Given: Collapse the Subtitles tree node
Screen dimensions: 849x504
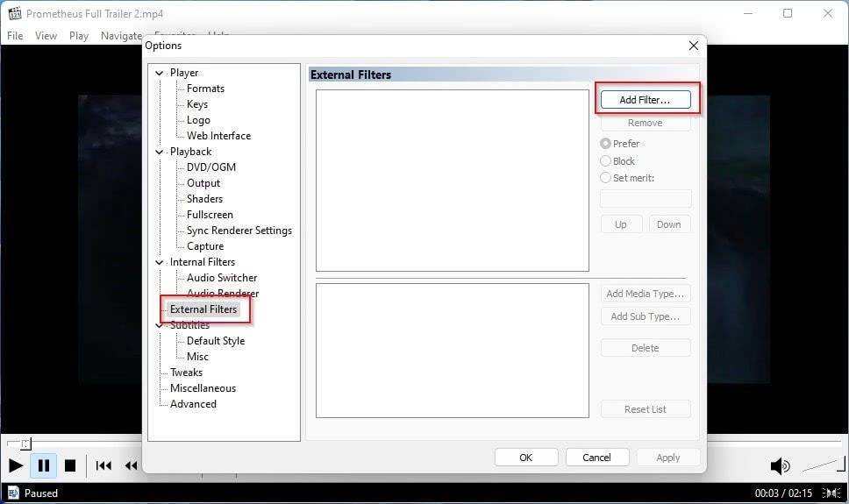Looking at the screenshot, I should pos(160,325).
